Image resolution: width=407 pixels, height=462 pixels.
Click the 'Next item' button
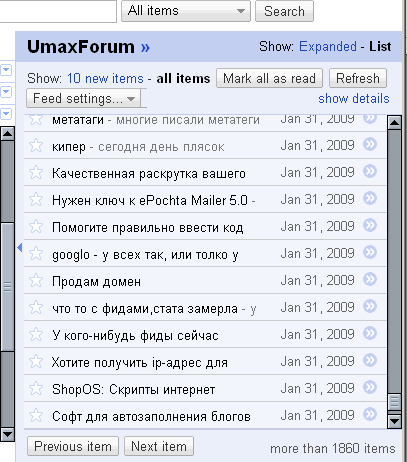[159, 446]
